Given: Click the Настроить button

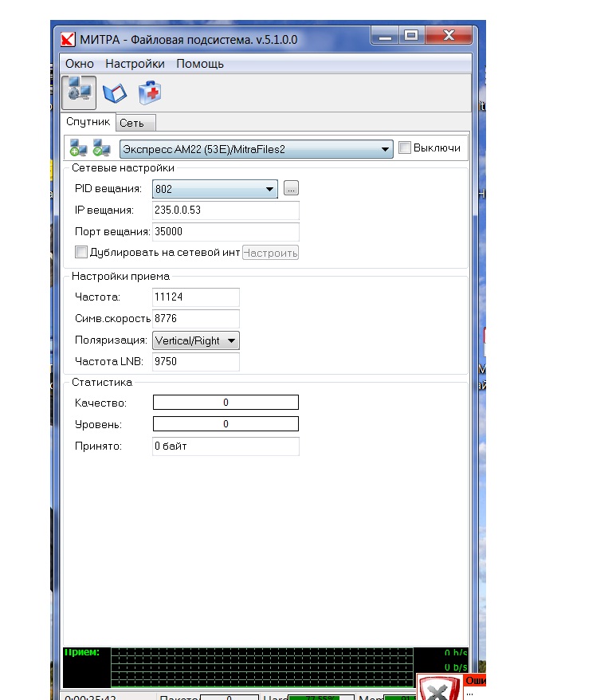Looking at the screenshot, I should [x=270, y=253].
